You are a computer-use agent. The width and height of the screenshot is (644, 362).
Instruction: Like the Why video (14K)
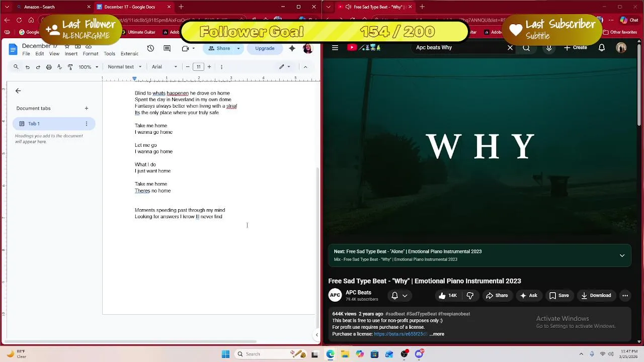tap(447, 296)
